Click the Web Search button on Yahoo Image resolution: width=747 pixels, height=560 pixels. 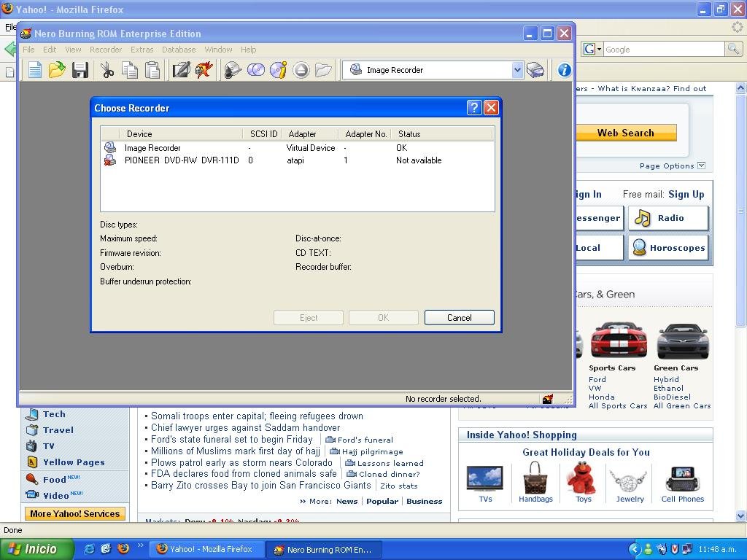pos(626,133)
